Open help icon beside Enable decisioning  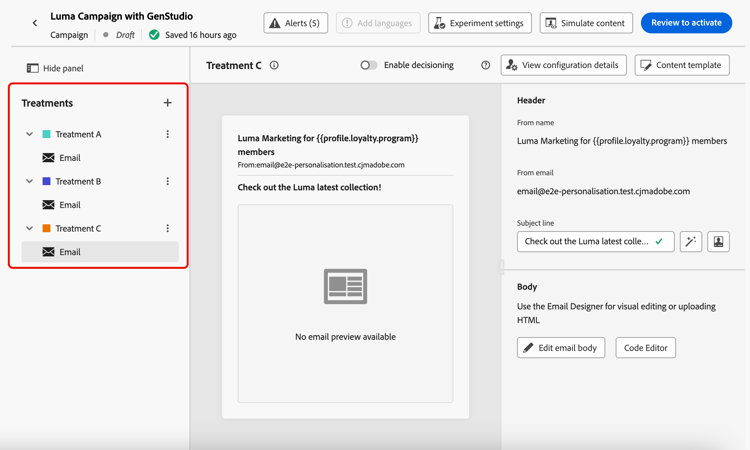coord(485,65)
